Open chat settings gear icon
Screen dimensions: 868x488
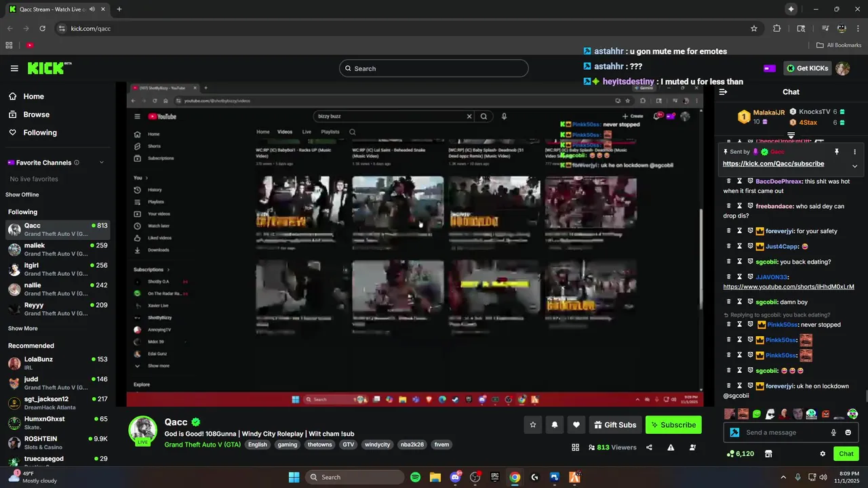click(823, 453)
